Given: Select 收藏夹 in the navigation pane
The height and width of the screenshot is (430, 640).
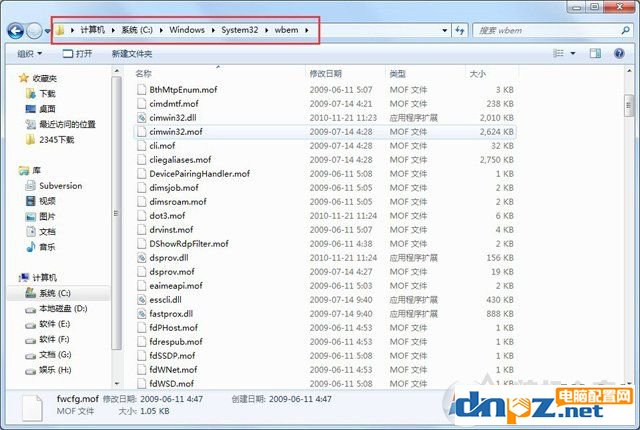Looking at the screenshot, I should point(44,78).
